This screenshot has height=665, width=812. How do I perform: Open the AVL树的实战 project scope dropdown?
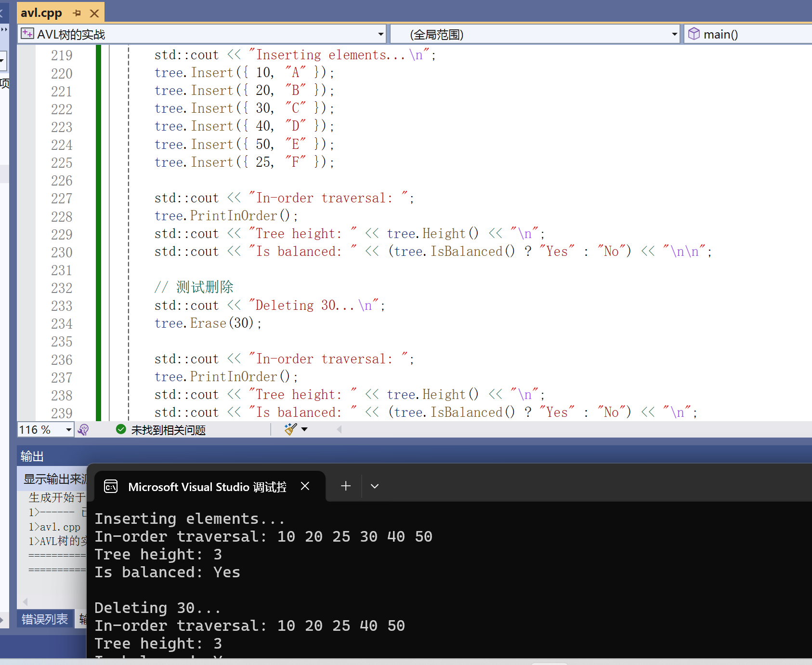380,34
